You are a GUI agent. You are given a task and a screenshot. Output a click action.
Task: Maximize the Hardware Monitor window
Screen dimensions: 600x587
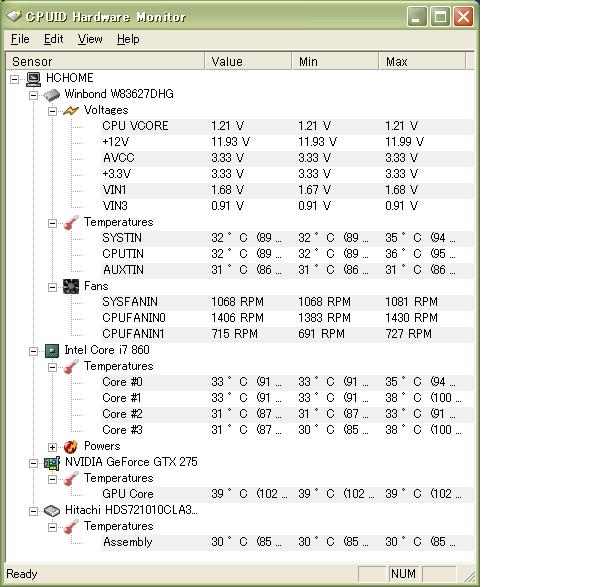tap(440, 17)
